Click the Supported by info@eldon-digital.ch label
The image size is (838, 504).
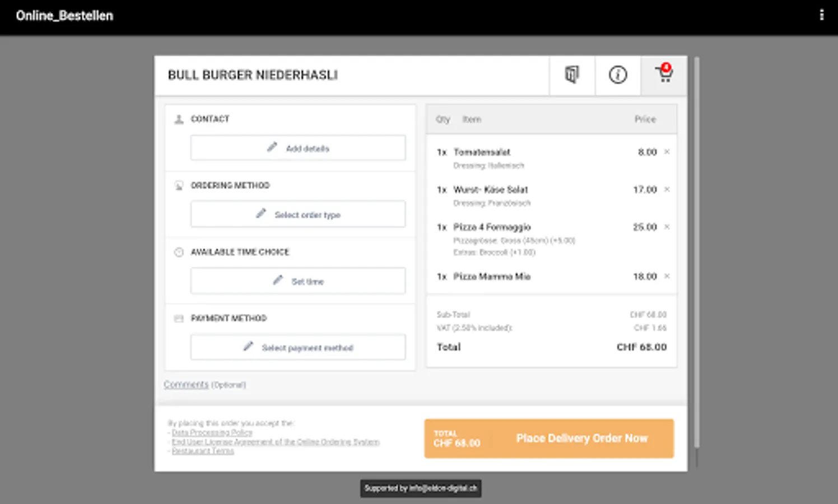click(421, 488)
